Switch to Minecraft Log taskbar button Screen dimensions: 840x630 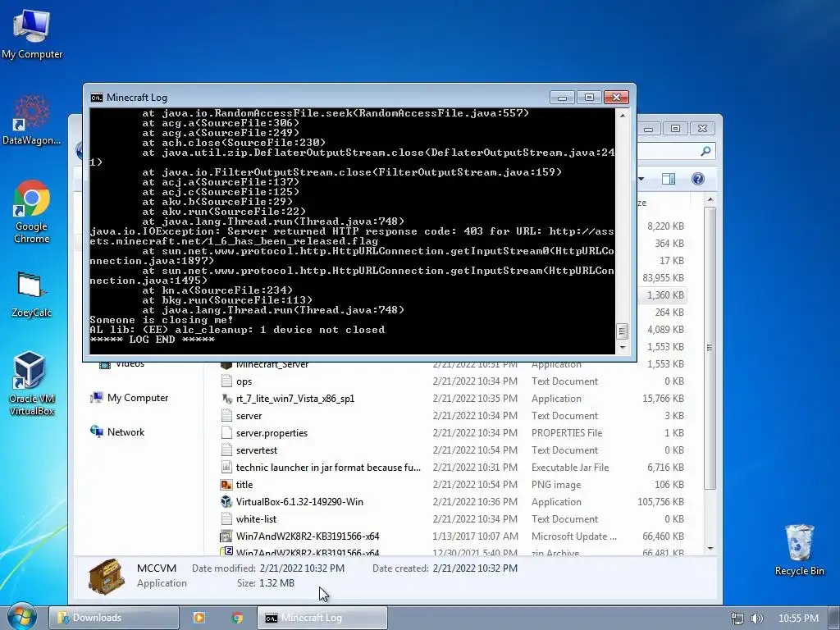click(322, 618)
